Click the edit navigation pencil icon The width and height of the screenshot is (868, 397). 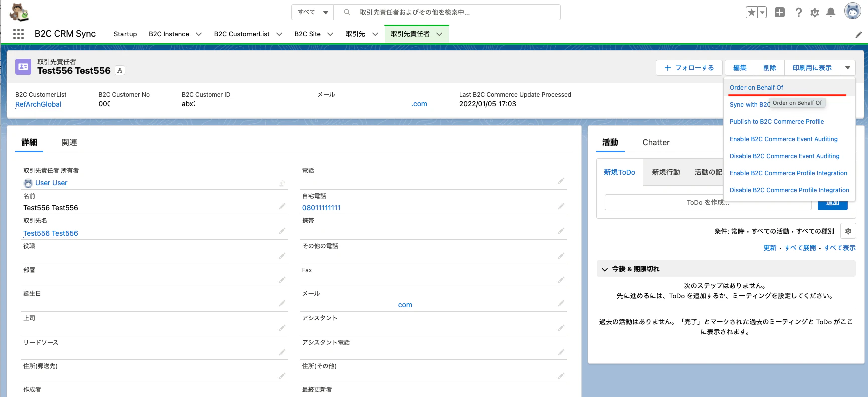coord(858,35)
